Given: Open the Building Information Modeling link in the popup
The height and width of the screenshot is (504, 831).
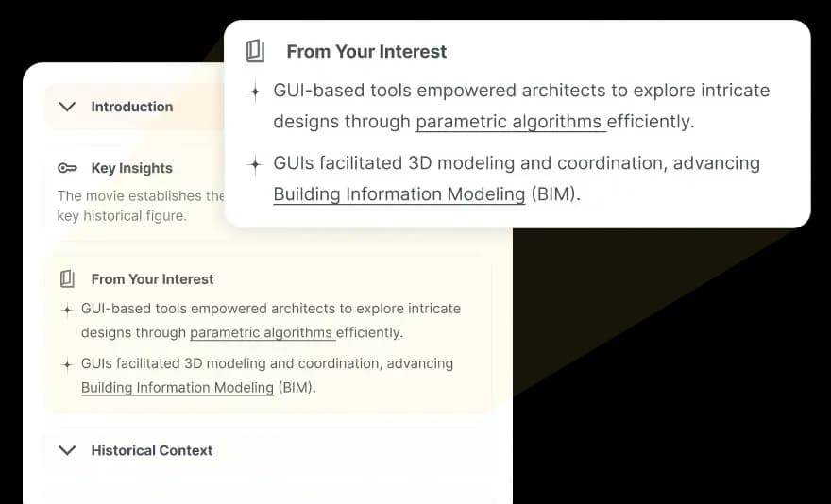Looking at the screenshot, I should (399, 194).
